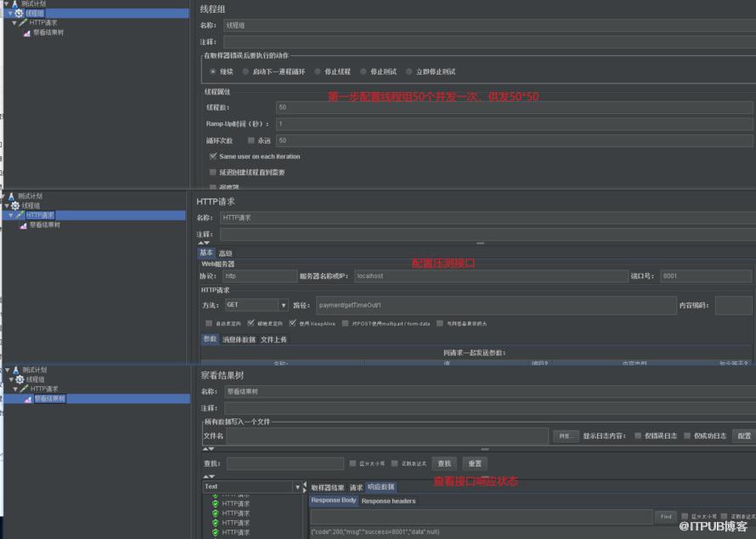Click the 线程组 gear icon beside the HTTP请求 form
This screenshot has width=756, height=539.
15,206
